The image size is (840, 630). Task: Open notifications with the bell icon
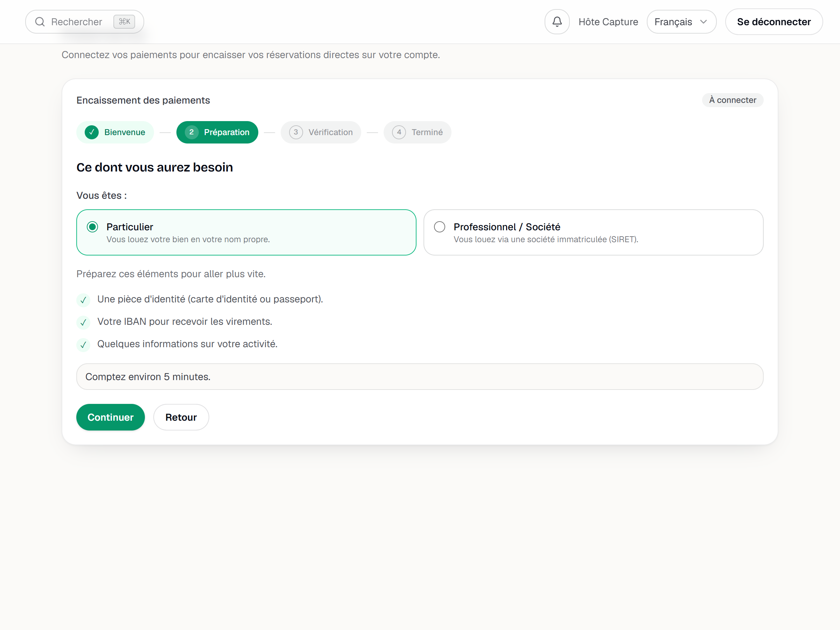[x=557, y=22]
